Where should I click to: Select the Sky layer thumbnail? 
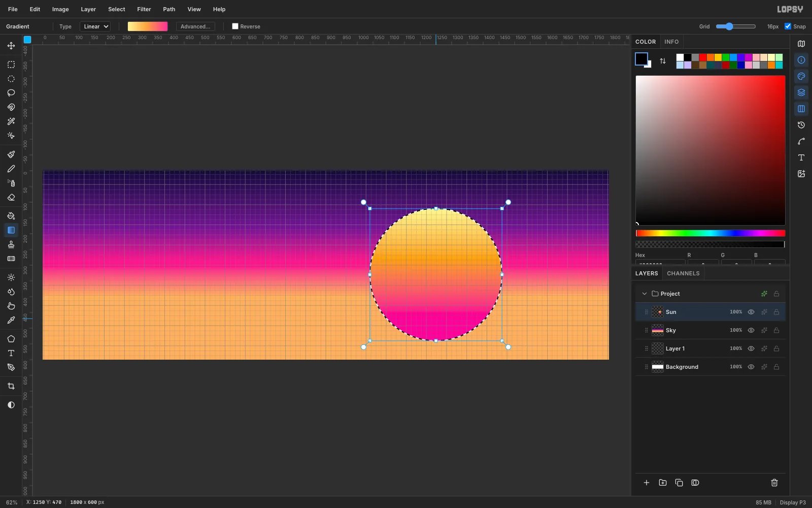coord(658,330)
